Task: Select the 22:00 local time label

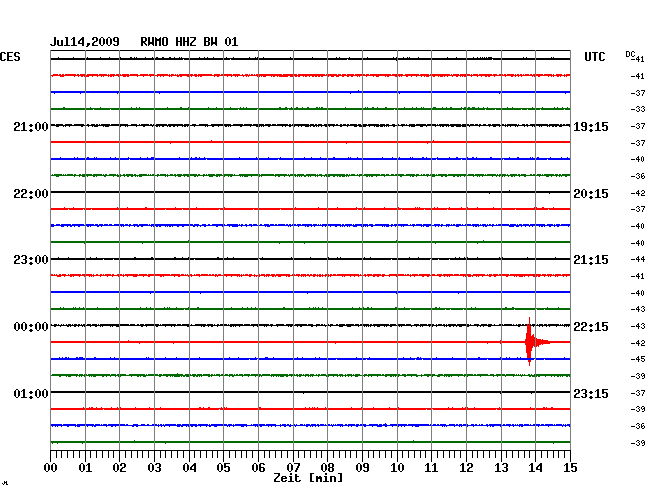Action: pyautogui.click(x=31, y=194)
